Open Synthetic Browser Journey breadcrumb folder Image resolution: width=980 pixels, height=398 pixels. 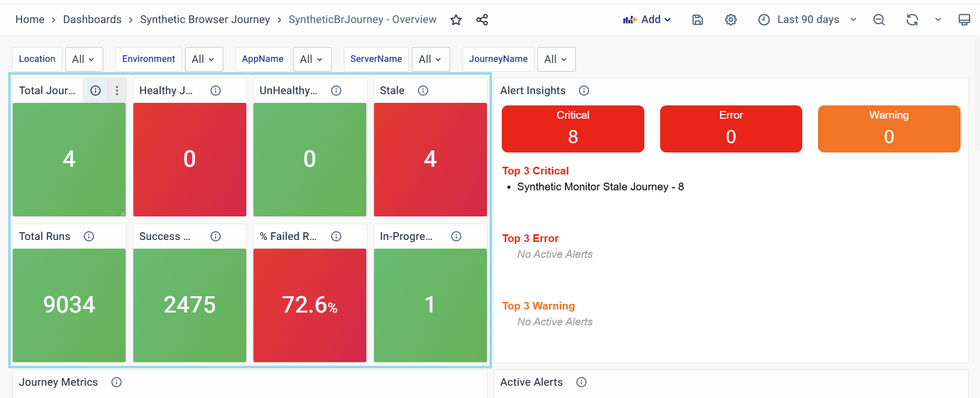[x=204, y=20]
